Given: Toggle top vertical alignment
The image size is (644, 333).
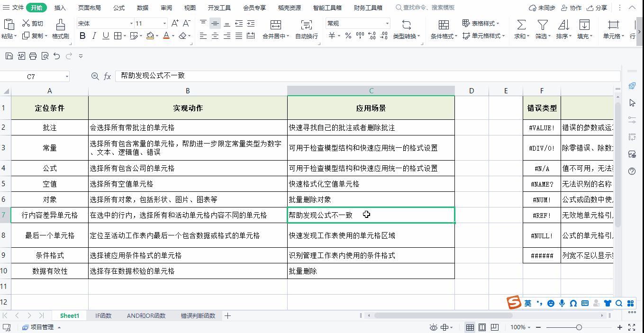Looking at the screenshot, I should (x=203, y=23).
